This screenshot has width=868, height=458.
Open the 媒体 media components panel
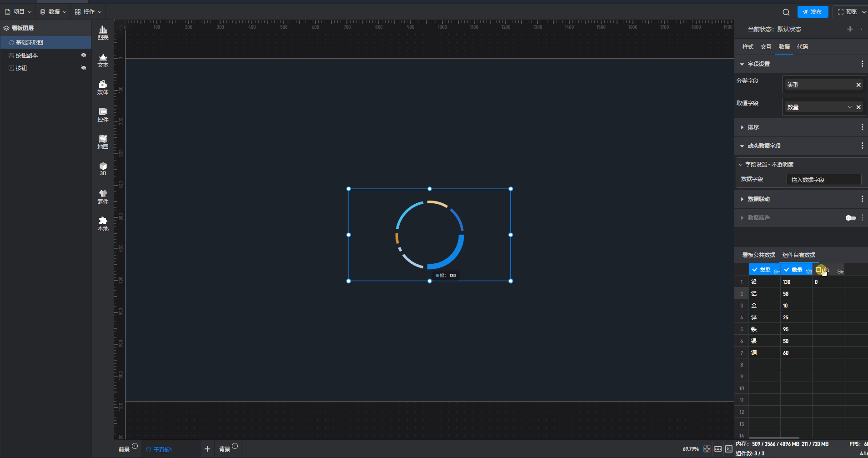pyautogui.click(x=103, y=87)
